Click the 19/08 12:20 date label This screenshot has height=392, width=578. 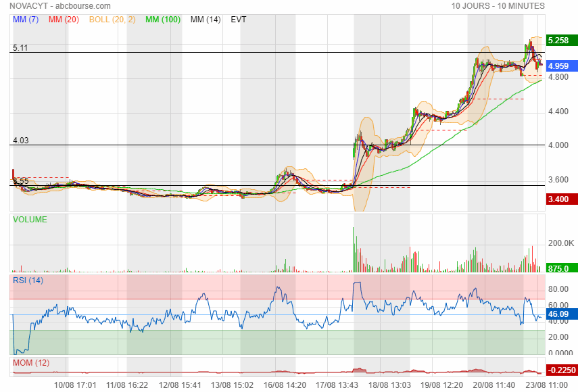(x=441, y=385)
